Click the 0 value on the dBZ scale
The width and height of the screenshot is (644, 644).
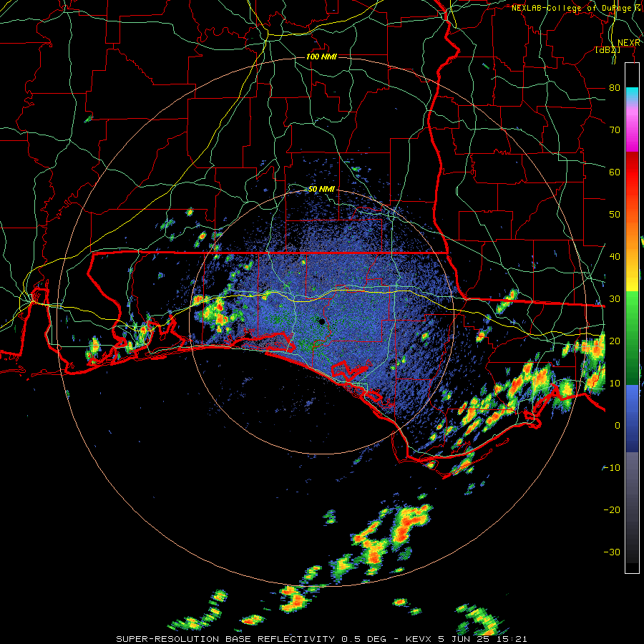click(x=618, y=426)
